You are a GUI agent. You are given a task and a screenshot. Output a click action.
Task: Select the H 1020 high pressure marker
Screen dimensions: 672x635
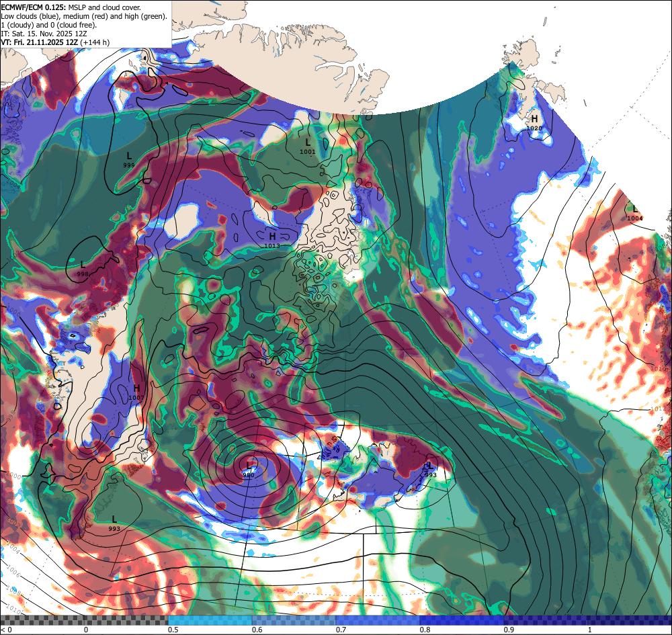click(534, 122)
